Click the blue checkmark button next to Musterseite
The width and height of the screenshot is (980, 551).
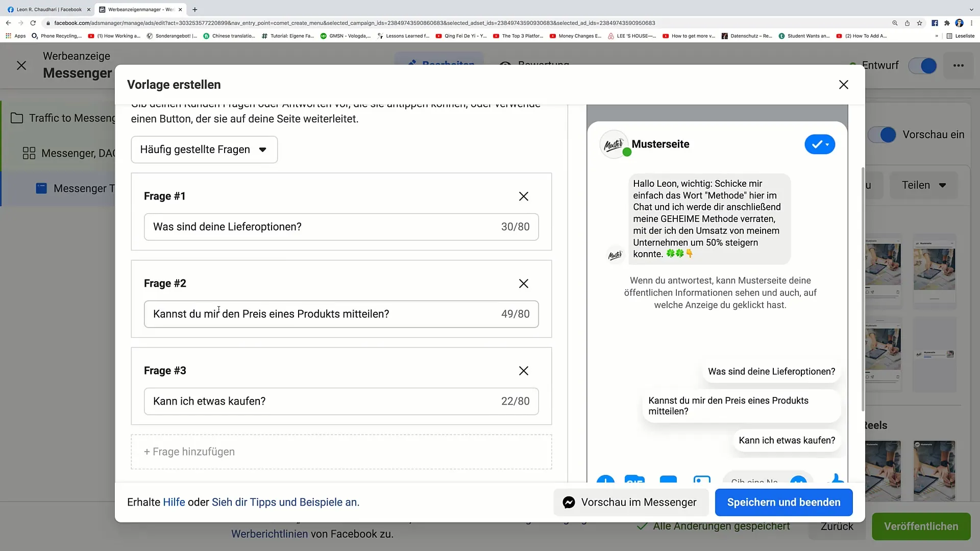click(820, 144)
